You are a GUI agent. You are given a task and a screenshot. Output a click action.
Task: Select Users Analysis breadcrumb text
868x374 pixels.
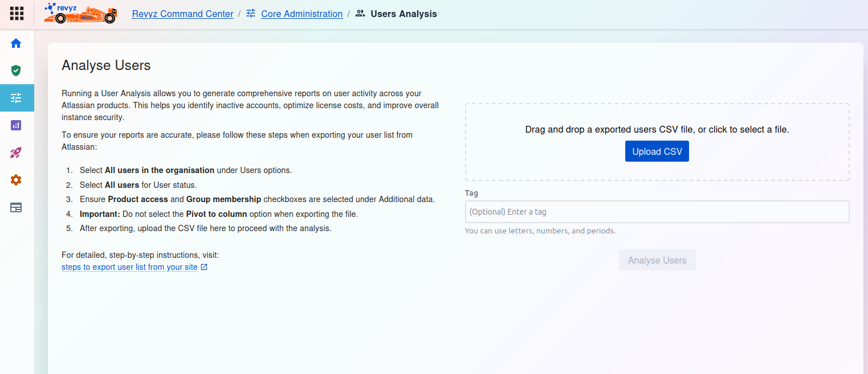[x=404, y=14]
